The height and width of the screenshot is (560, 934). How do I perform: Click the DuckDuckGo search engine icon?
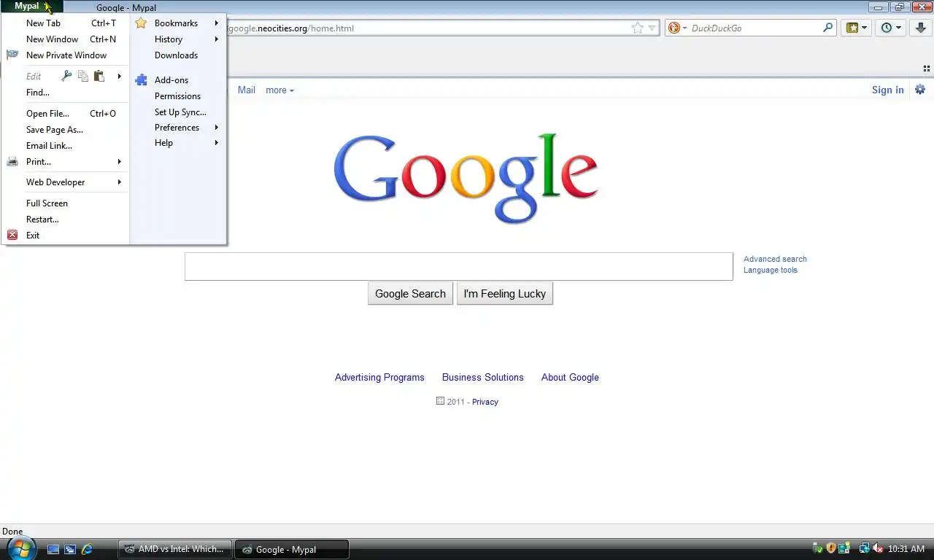point(674,28)
